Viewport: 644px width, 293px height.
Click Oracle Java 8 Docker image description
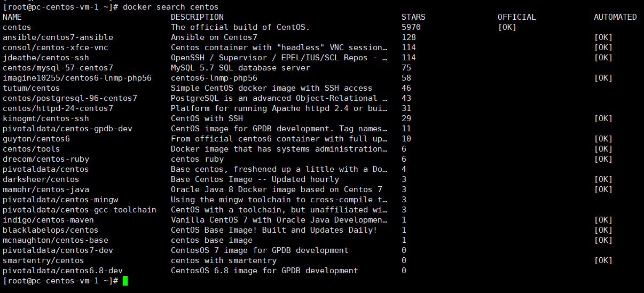277,189
